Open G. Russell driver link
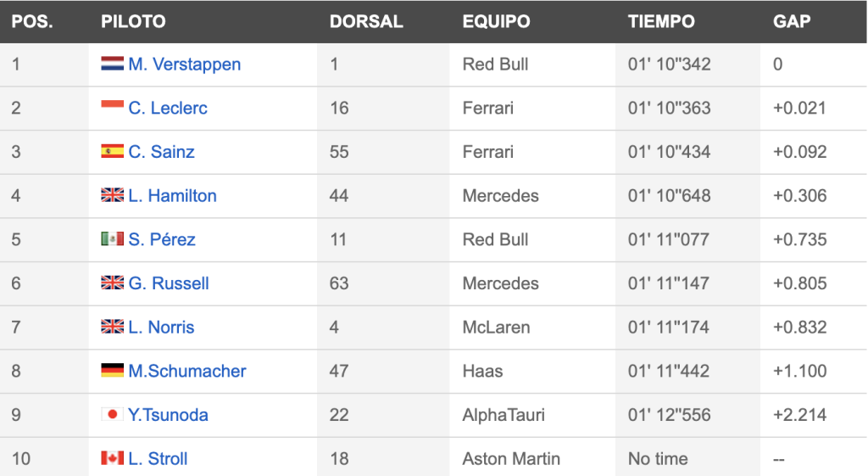The width and height of the screenshot is (868, 476). [169, 283]
